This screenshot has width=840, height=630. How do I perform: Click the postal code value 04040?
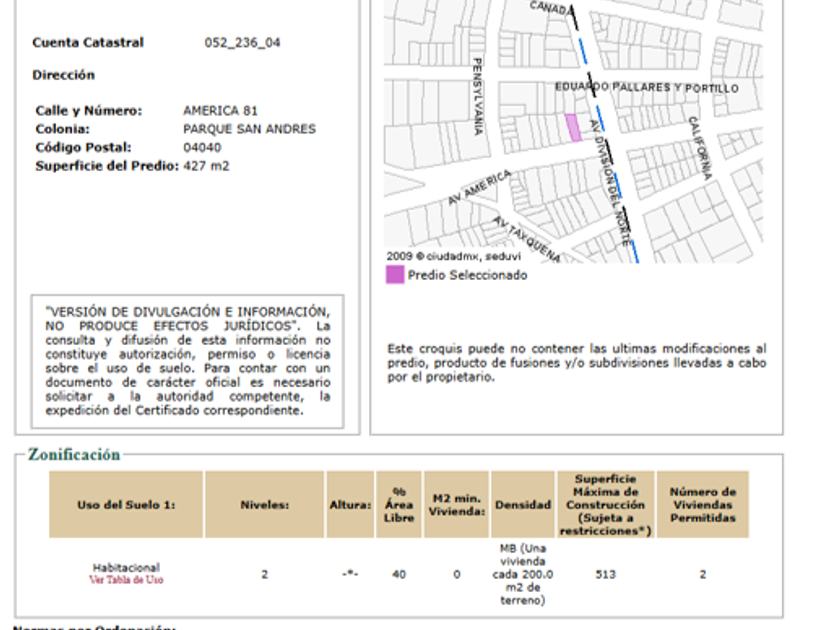coord(202,147)
